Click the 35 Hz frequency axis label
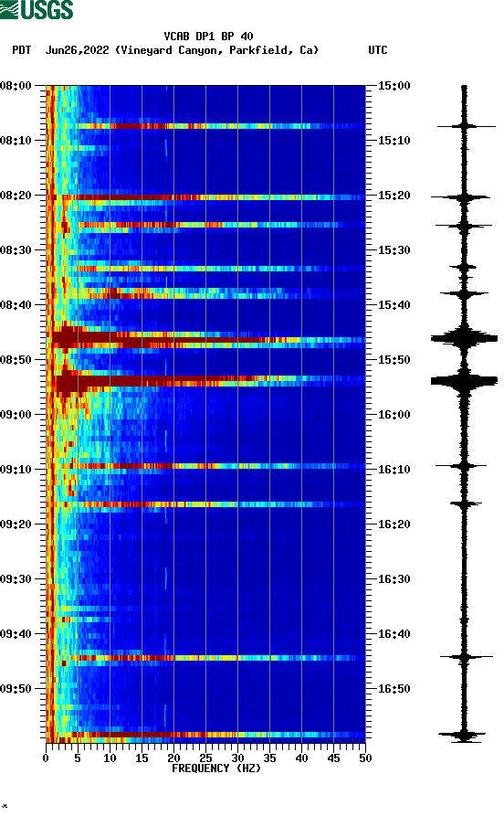 coord(269,758)
